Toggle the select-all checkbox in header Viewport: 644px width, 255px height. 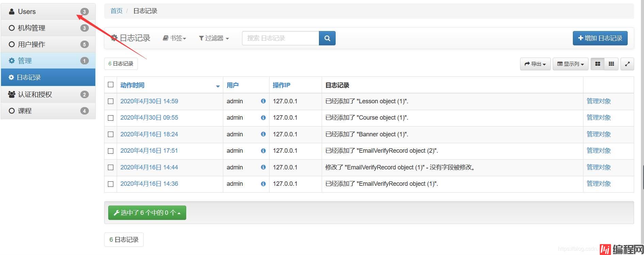point(111,85)
